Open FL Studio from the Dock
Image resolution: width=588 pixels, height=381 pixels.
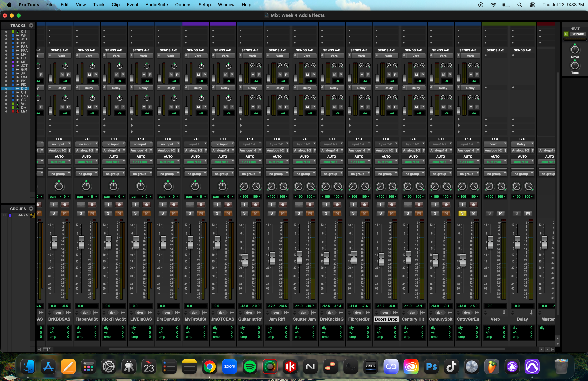(x=492, y=367)
